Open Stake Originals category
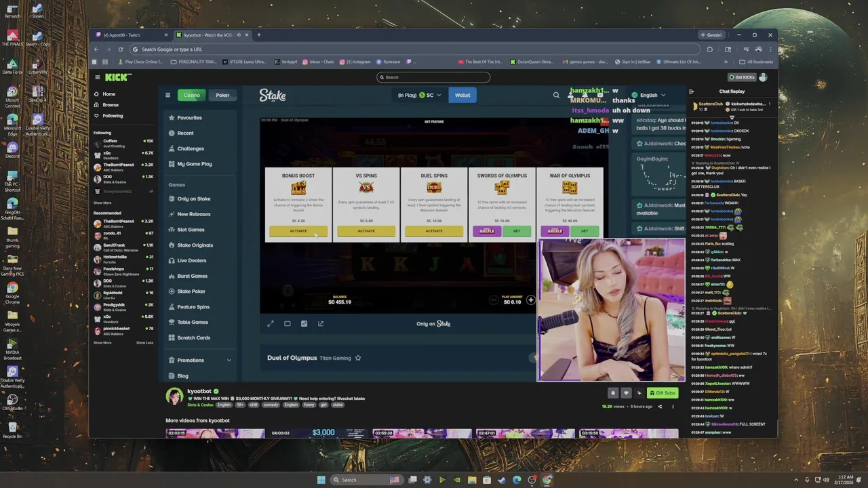868x488 pixels. (x=191, y=245)
